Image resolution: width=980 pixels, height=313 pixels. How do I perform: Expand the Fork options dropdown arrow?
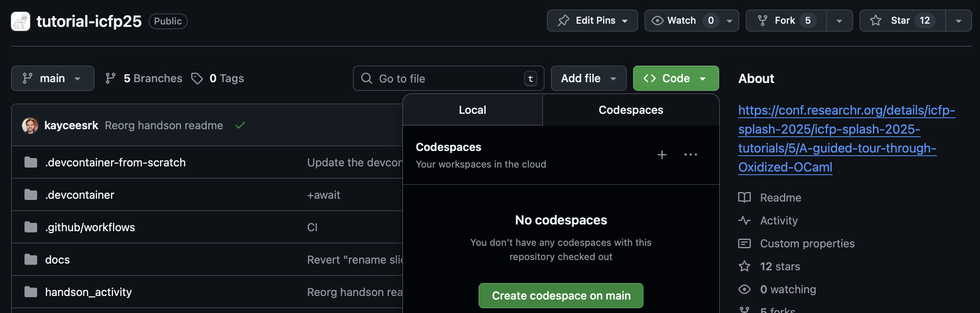pos(839,21)
